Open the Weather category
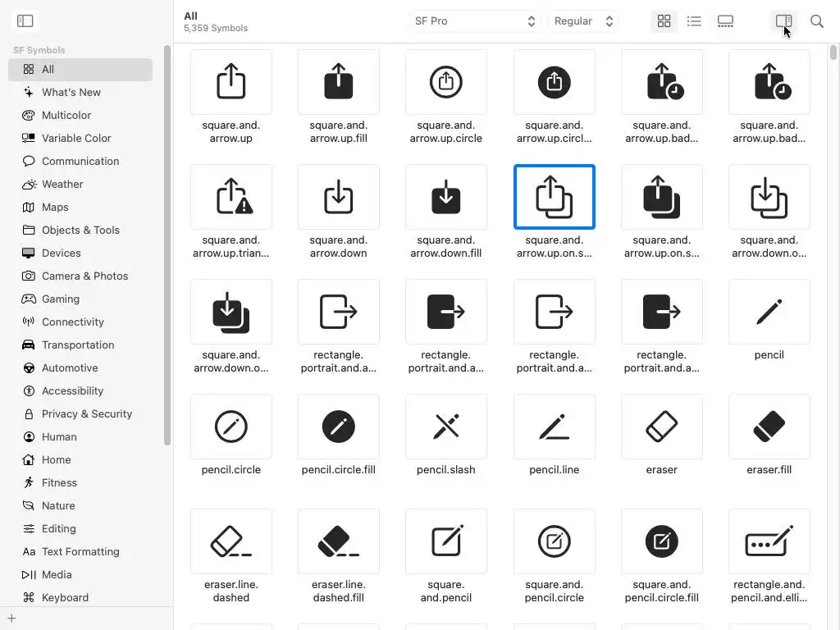The width and height of the screenshot is (840, 630). 80,185
